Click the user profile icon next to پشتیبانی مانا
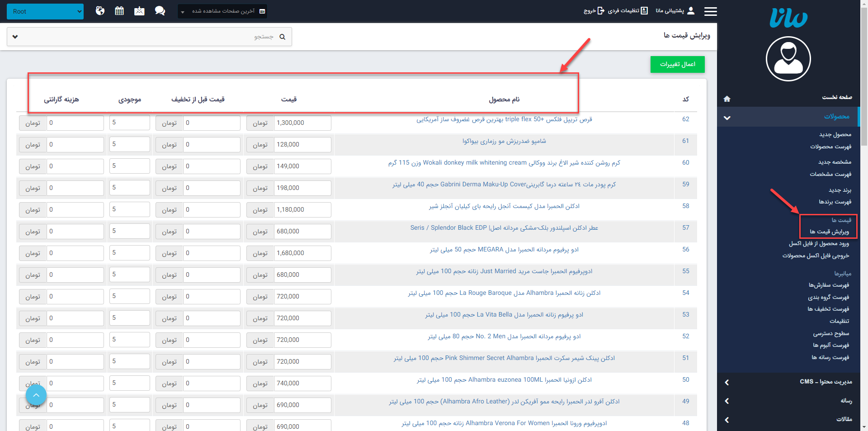 [x=691, y=10]
